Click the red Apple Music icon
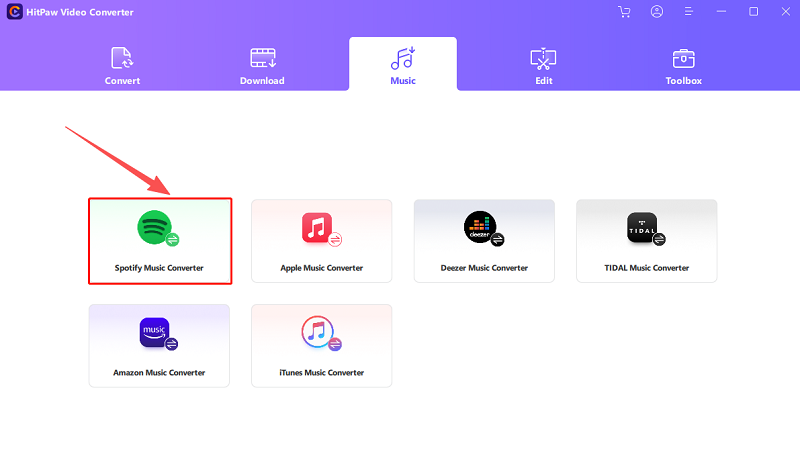This screenshot has height=460, width=800. click(x=317, y=227)
